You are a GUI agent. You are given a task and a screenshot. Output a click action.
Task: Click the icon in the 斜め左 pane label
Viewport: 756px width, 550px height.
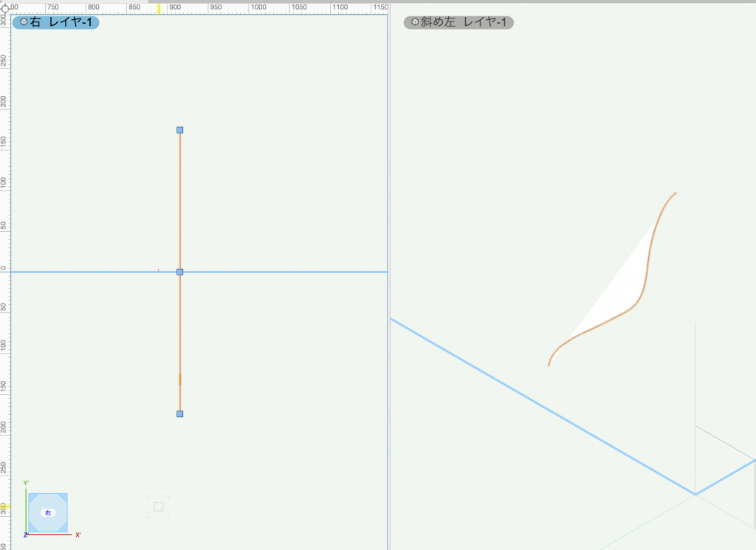[414, 22]
